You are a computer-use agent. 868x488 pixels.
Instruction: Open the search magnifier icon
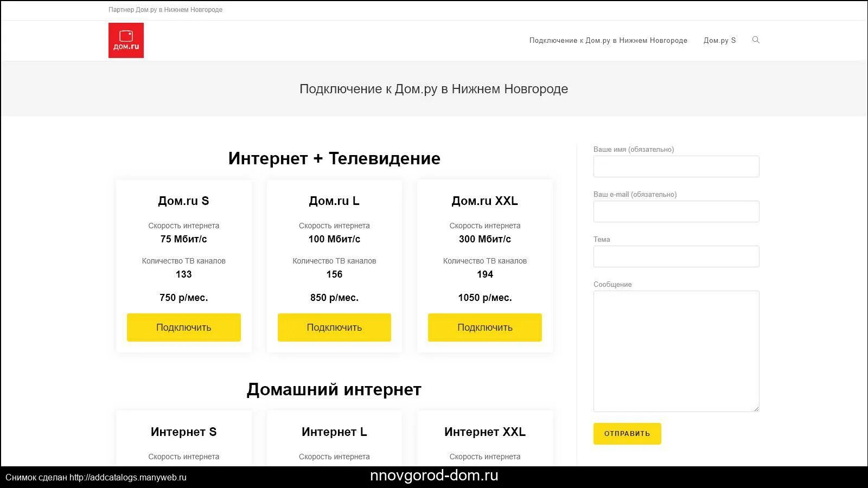click(x=756, y=40)
